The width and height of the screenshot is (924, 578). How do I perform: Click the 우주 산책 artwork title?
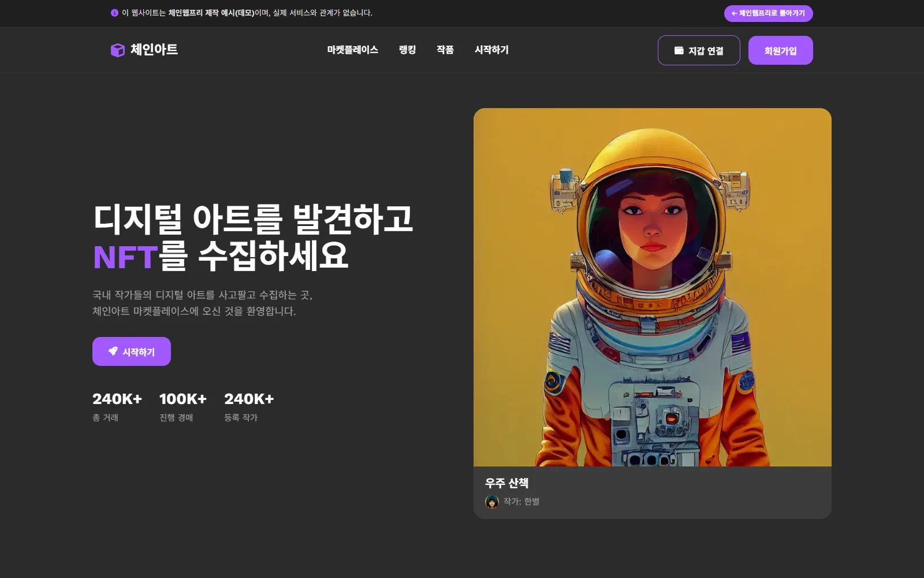[x=507, y=483]
